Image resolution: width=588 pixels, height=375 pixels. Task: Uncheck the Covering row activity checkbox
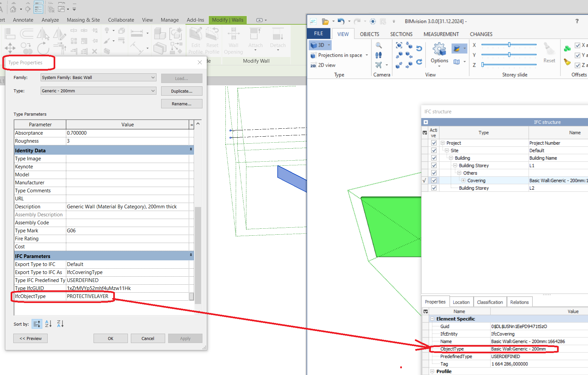(434, 180)
